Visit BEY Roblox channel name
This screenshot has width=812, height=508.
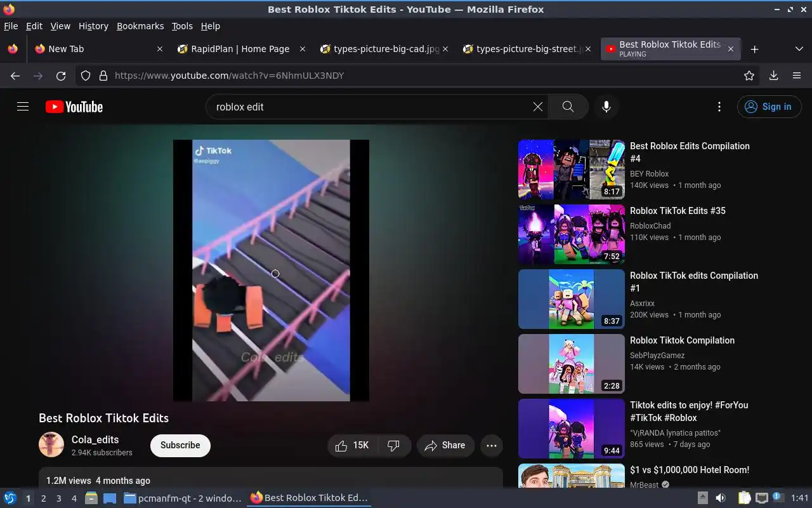(x=649, y=174)
